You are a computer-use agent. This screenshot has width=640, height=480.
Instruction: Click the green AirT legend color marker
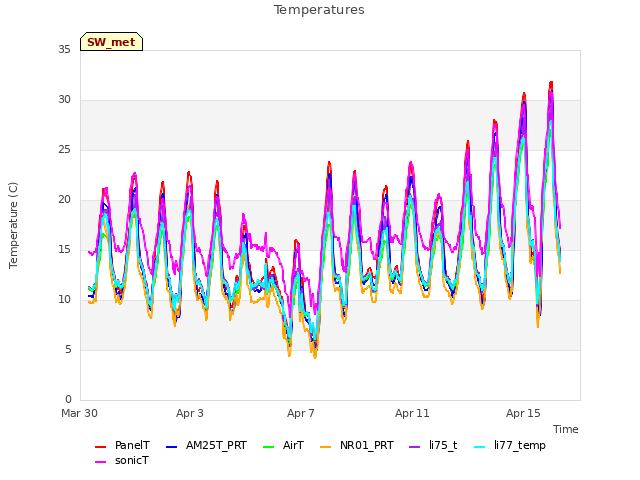tap(269, 447)
